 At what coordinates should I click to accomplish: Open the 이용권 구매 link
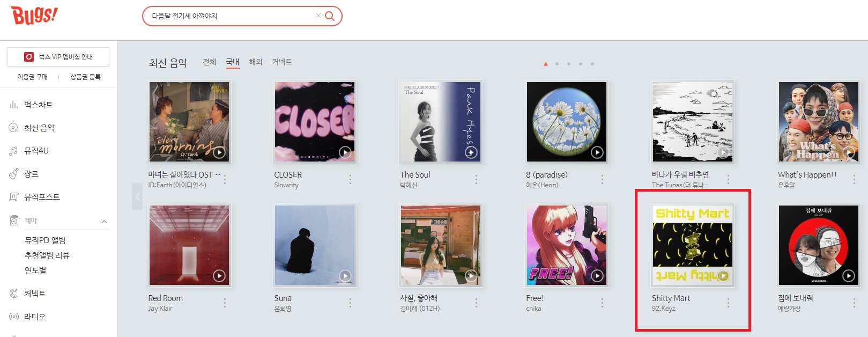click(x=32, y=77)
